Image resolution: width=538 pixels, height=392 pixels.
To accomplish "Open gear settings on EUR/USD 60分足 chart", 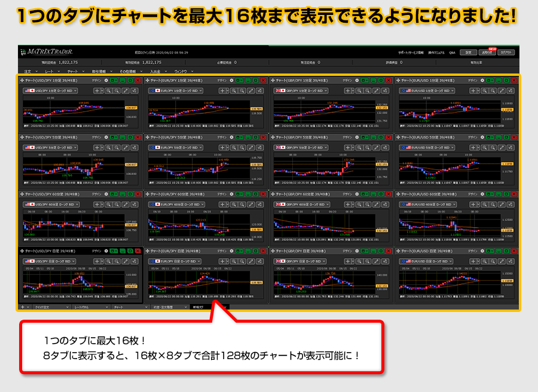I will (x=482, y=194).
